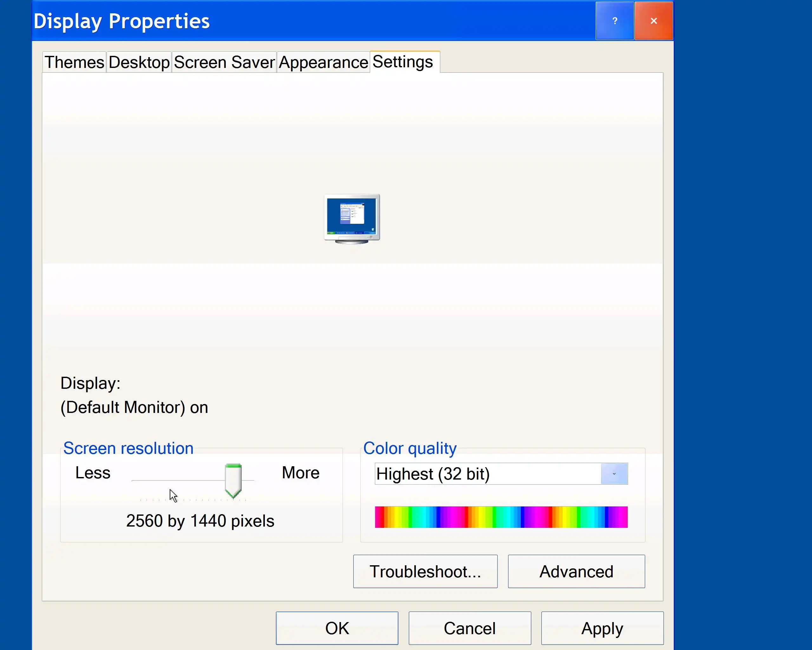The image size is (812, 650).
Task: Open the Themes tab
Action: click(x=74, y=62)
